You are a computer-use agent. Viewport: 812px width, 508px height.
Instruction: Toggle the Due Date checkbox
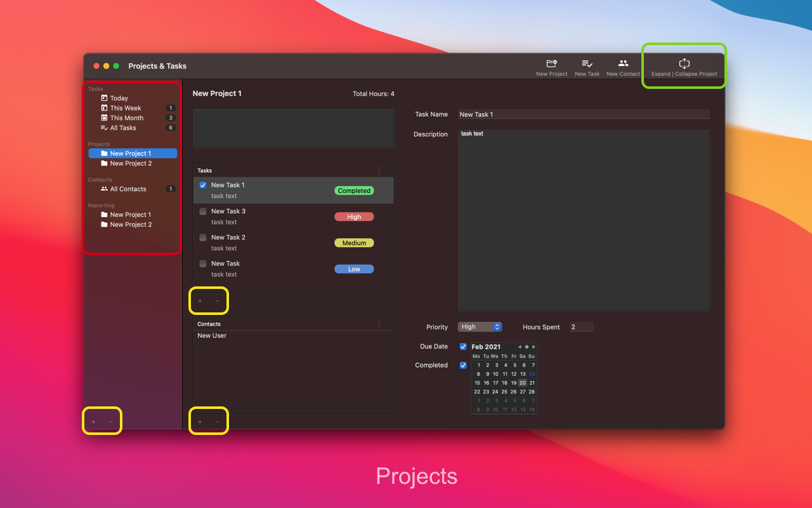463,347
